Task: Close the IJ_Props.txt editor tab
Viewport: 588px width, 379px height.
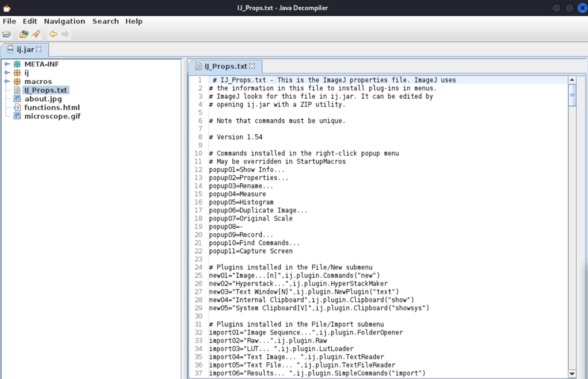Action: (252, 66)
